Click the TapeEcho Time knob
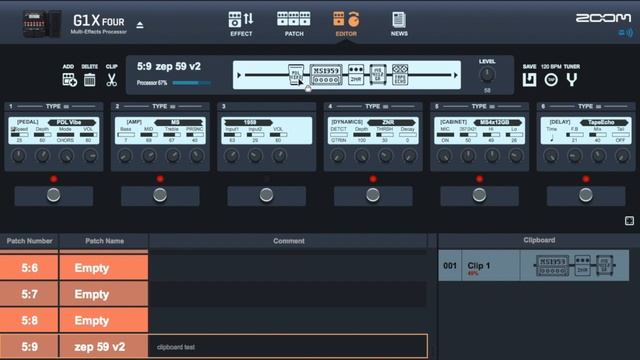640x360 pixels. pos(551,156)
